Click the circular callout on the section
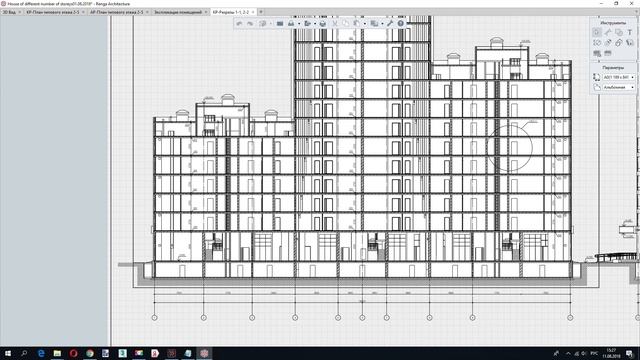 [509, 148]
